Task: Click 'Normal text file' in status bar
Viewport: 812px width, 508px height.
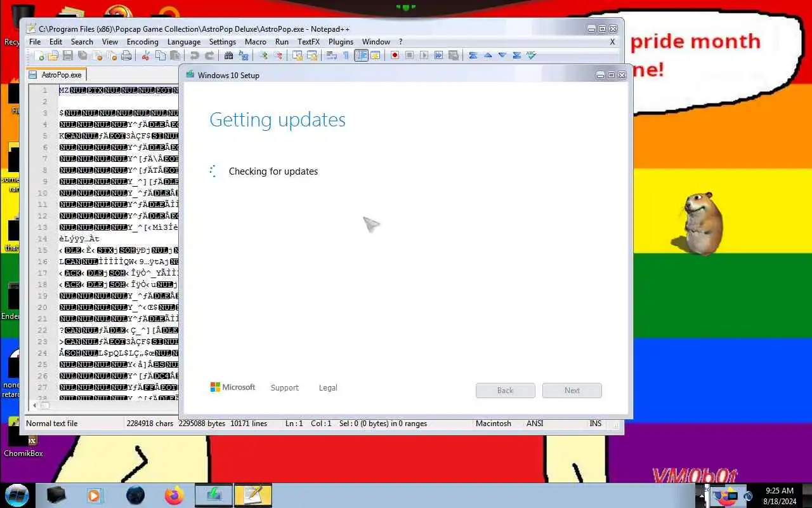Action: (52, 424)
